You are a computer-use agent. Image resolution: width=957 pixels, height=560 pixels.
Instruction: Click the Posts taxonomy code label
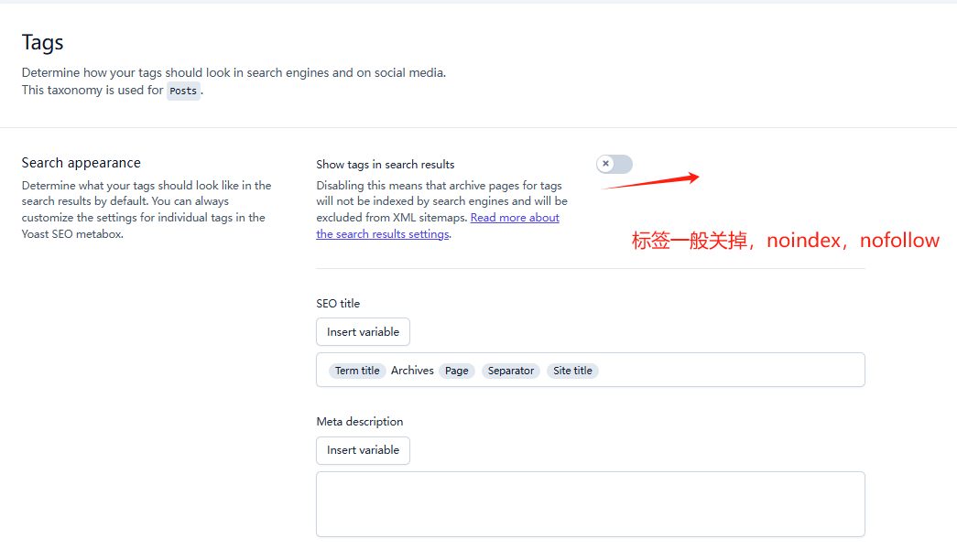tap(183, 91)
